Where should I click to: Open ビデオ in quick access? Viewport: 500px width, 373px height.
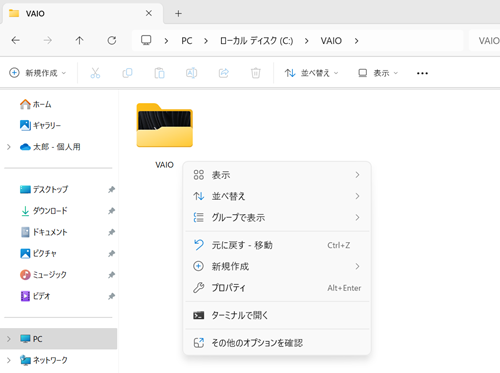(x=35, y=296)
